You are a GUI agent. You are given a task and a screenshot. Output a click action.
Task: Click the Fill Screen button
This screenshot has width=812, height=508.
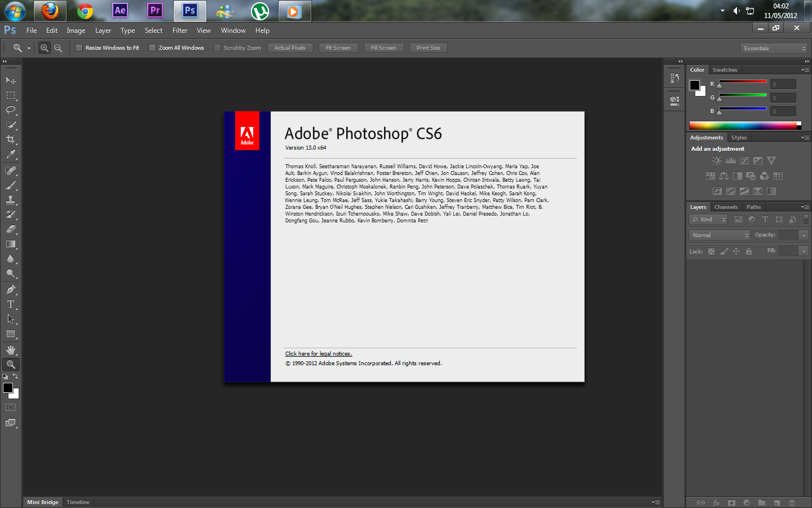(x=383, y=48)
